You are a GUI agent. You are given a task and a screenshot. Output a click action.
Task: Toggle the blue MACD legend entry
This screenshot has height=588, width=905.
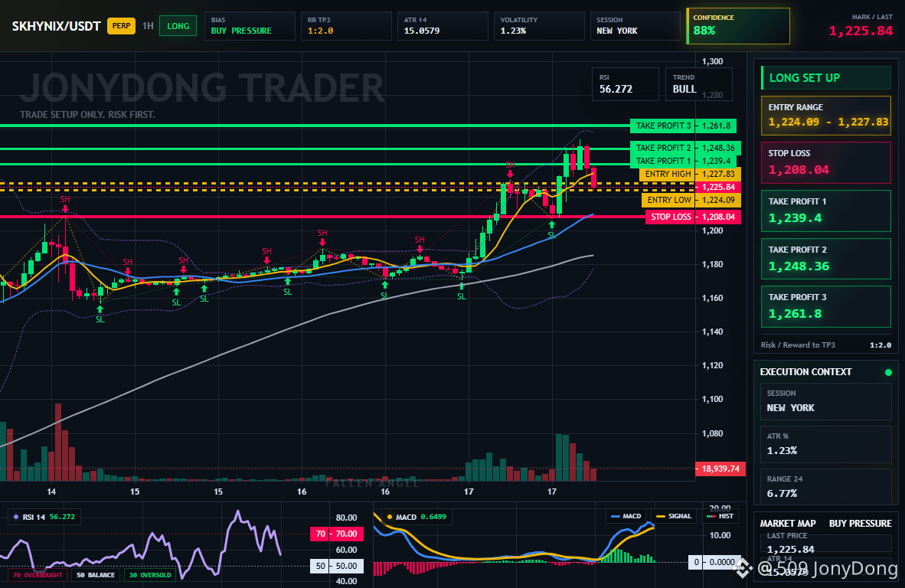(x=626, y=516)
